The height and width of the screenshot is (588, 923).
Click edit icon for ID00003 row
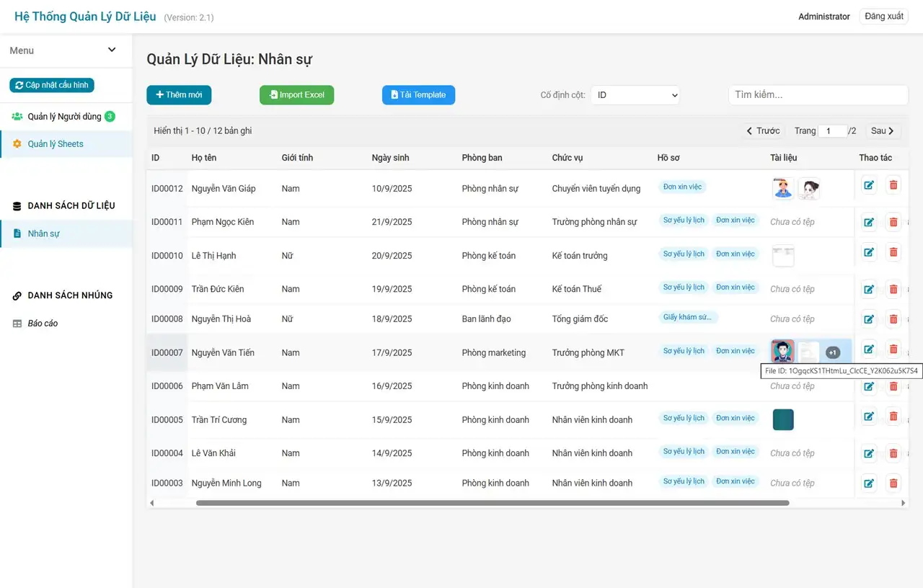tap(869, 484)
